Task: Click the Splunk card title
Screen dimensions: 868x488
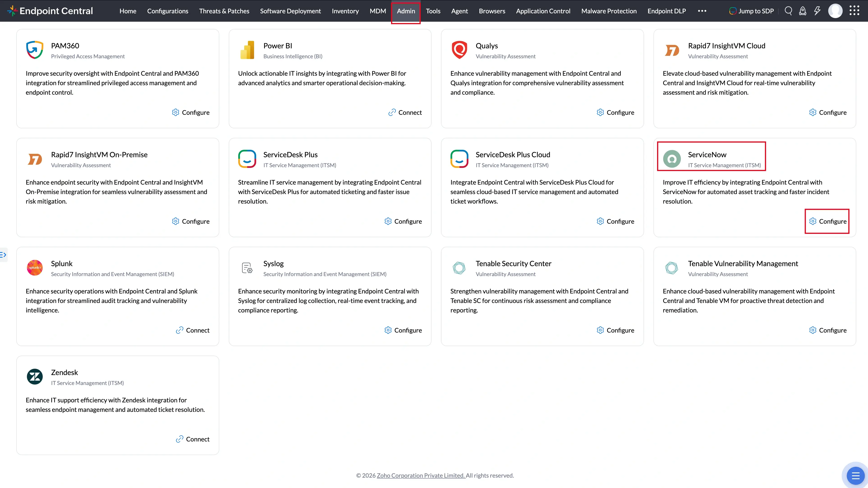Action: pos(62,263)
